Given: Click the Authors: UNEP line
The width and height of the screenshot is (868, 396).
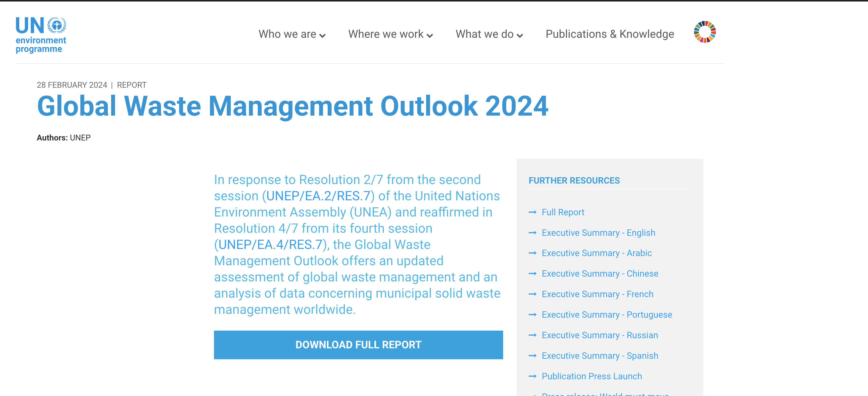Looking at the screenshot, I should pos(64,138).
